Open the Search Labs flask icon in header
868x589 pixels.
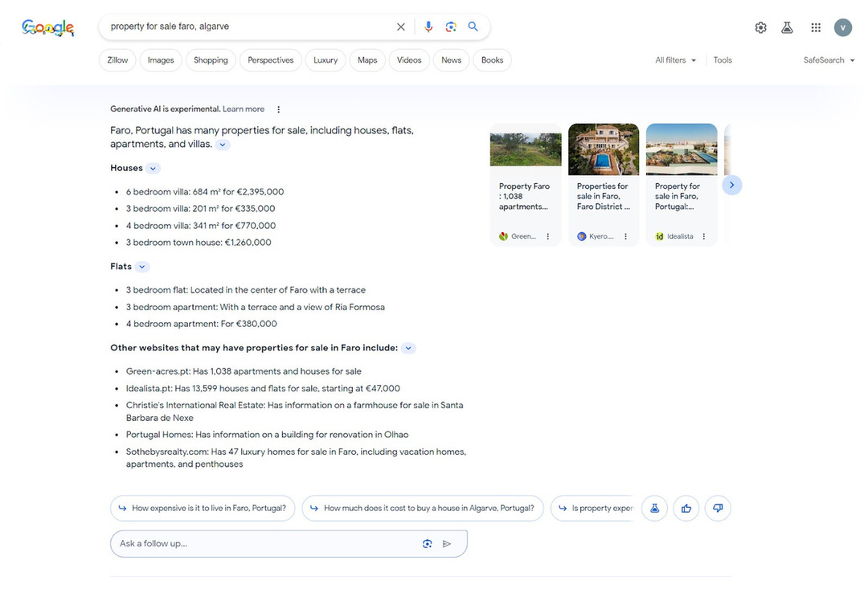787,27
